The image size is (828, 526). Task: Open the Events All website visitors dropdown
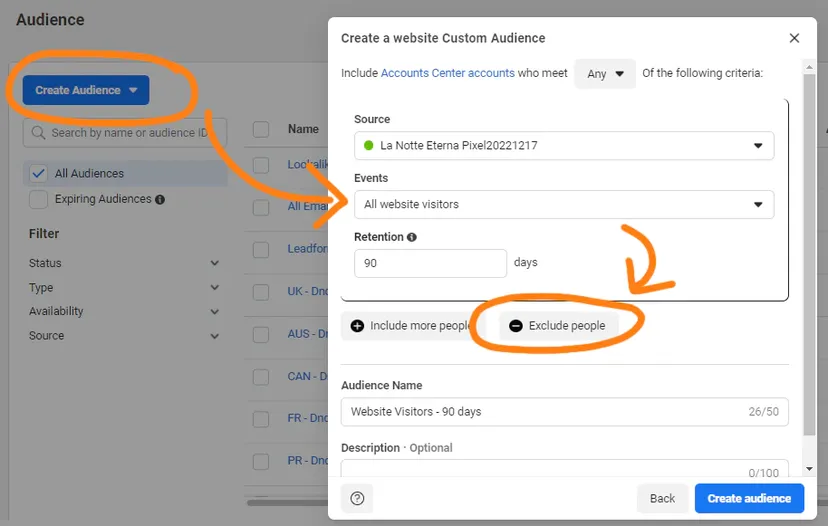(564, 204)
